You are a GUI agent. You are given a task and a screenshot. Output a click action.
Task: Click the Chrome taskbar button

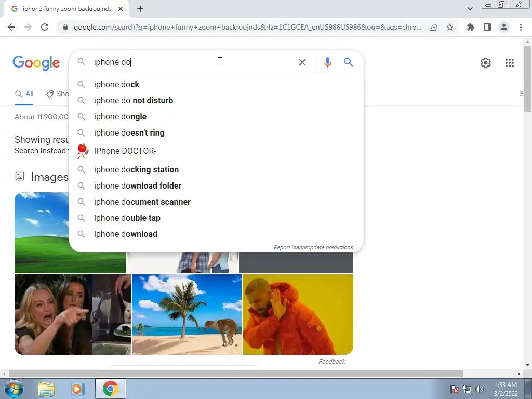point(110,389)
